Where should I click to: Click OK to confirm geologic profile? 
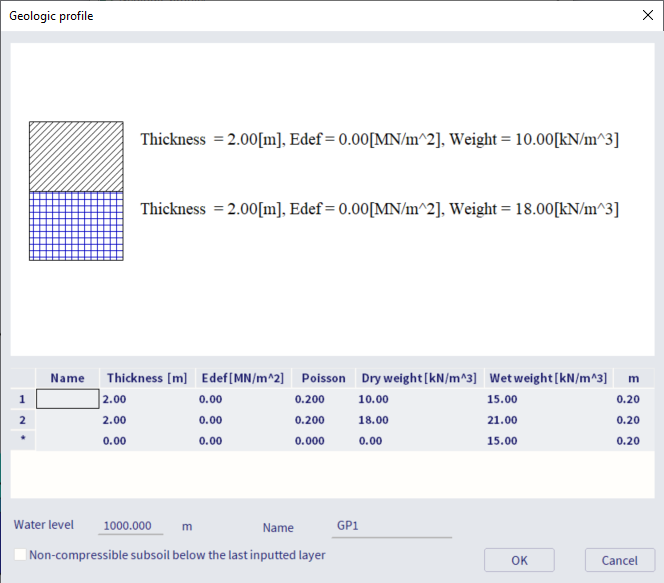[519, 560]
